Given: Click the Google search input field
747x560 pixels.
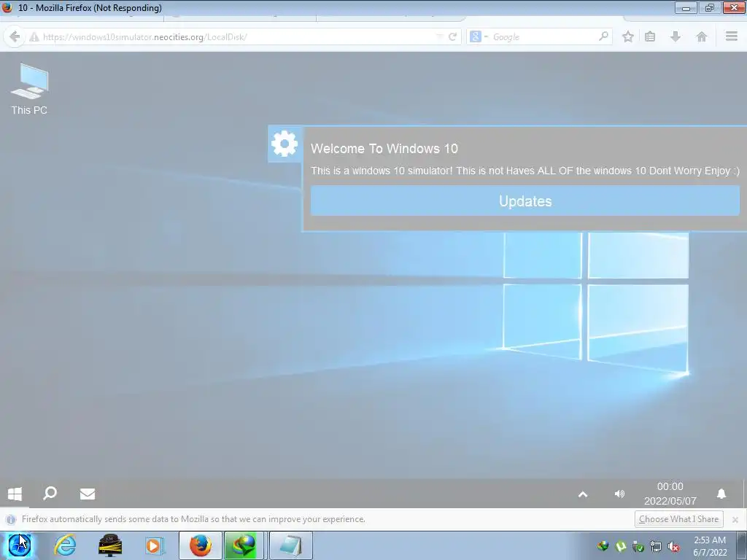Looking at the screenshot, I should click(x=543, y=37).
